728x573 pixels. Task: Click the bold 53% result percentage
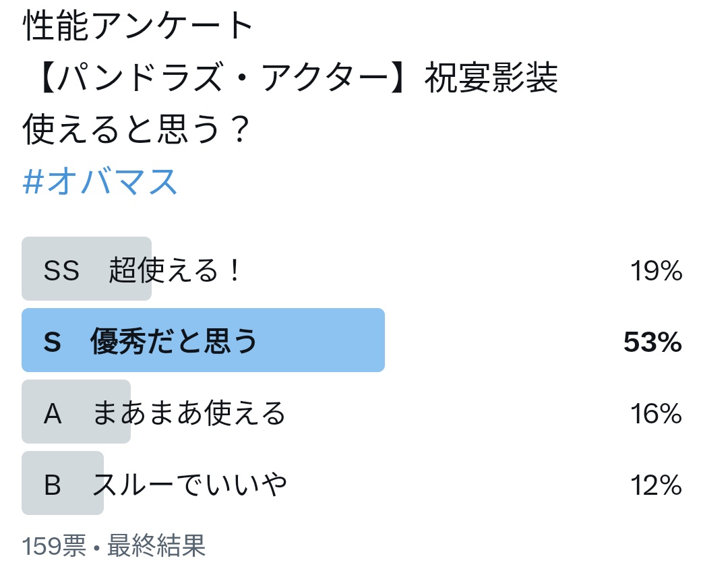click(x=653, y=342)
